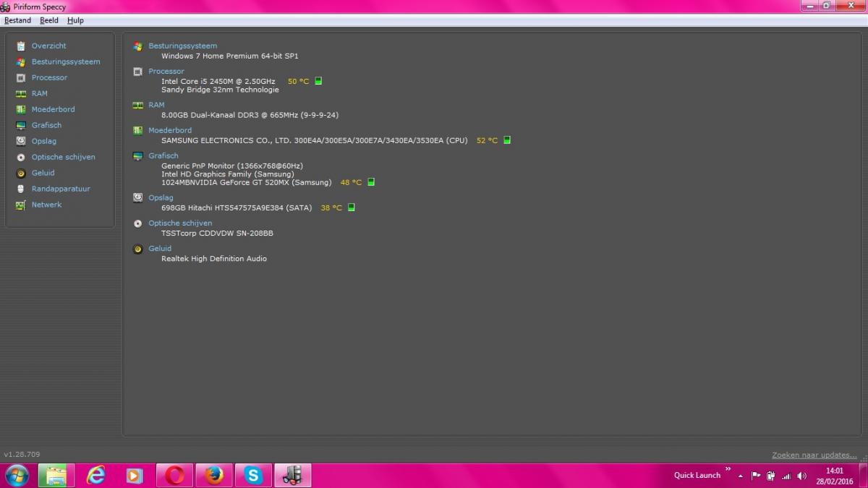The height and width of the screenshot is (488, 868).
Task: Launch Internet Explorer from the taskbar
Action: click(x=95, y=475)
